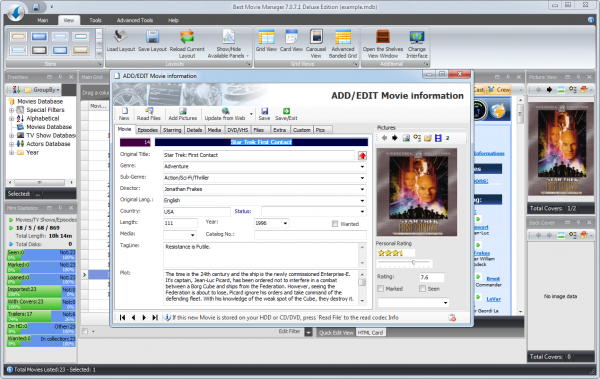This screenshot has height=379, width=600.
Task: Switch to Grid View
Action: [266, 37]
